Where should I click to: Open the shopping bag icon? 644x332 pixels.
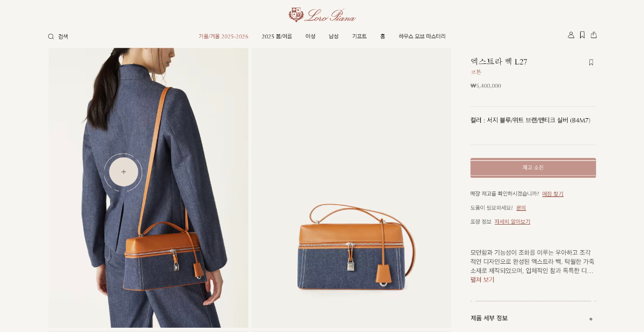[x=594, y=35]
